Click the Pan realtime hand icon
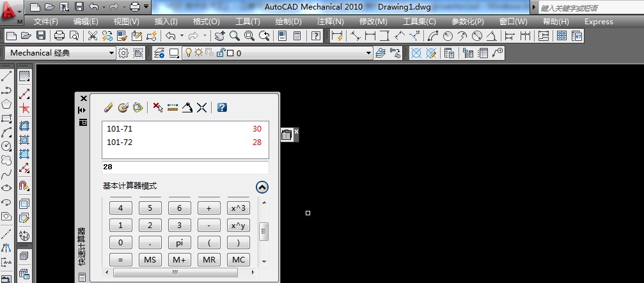Viewport: 644px width, 283px height. [220, 36]
